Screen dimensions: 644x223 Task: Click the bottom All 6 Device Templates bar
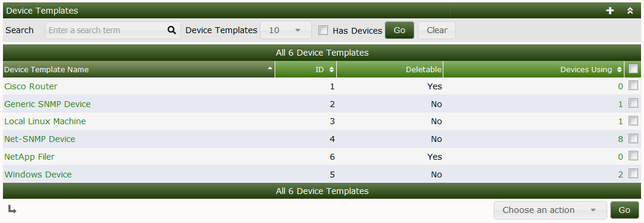click(322, 191)
